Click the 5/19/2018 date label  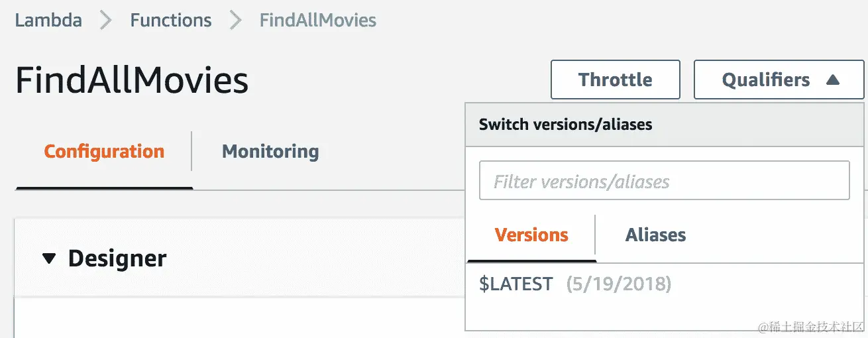pos(618,284)
